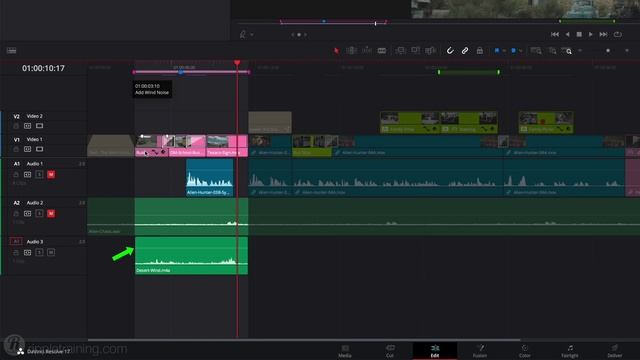
Task: Solo the Audio 3 track
Action: coord(39,253)
